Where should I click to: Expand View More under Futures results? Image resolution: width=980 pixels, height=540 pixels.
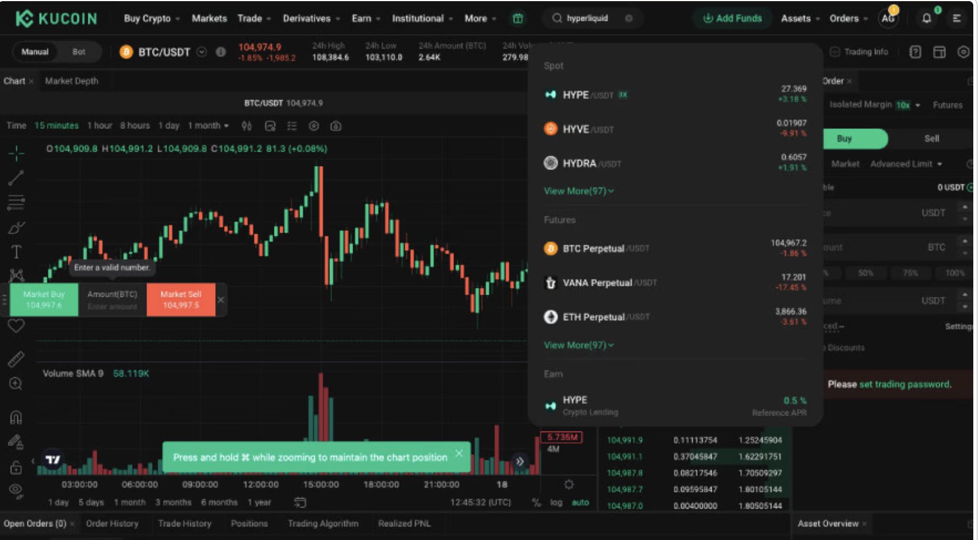tap(579, 345)
